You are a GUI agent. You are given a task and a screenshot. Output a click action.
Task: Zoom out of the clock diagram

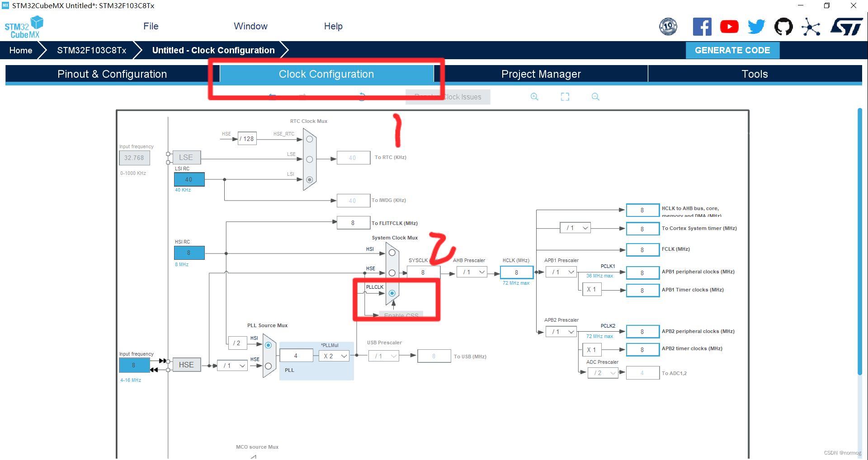point(595,97)
